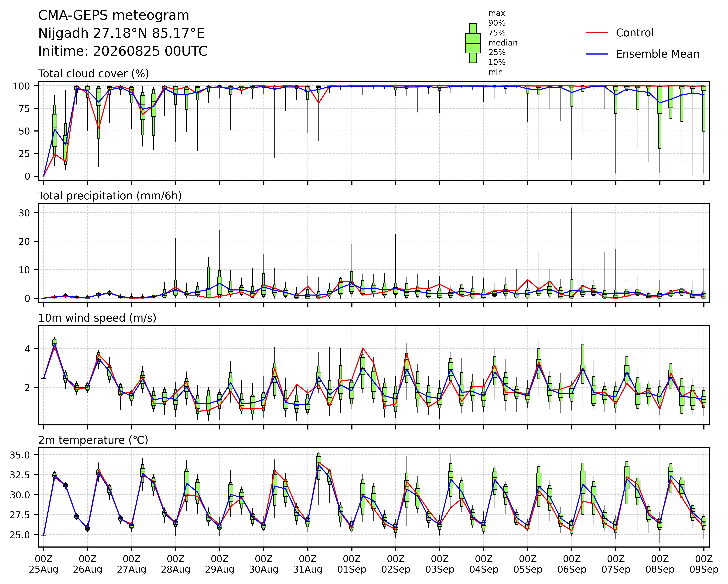Image resolution: width=728 pixels, height=584 pixels.
Task: Click the 'median' legend label
Action: tap(503, 43)
